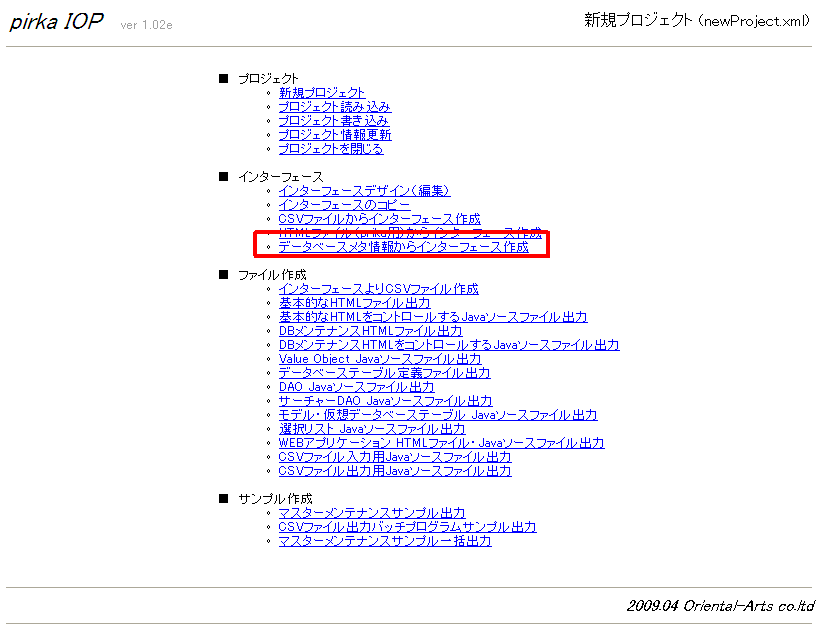Choose CSVファイルからインターフェース作成
This screenshot has height=626, width=820.
[x=379, y=219]
